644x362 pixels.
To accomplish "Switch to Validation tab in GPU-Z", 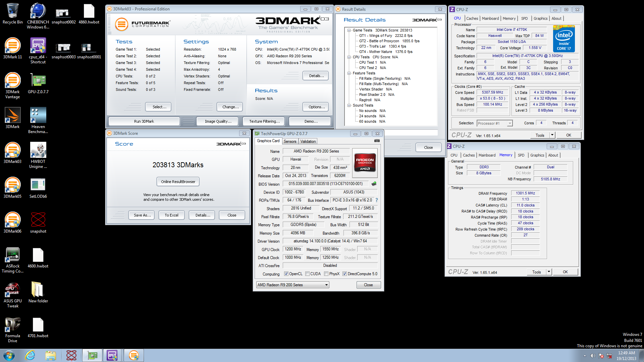I will [308, 141].
